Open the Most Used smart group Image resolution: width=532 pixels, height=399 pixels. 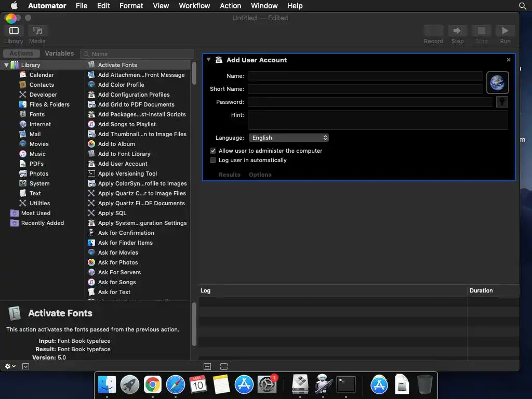tap(36, 212)
